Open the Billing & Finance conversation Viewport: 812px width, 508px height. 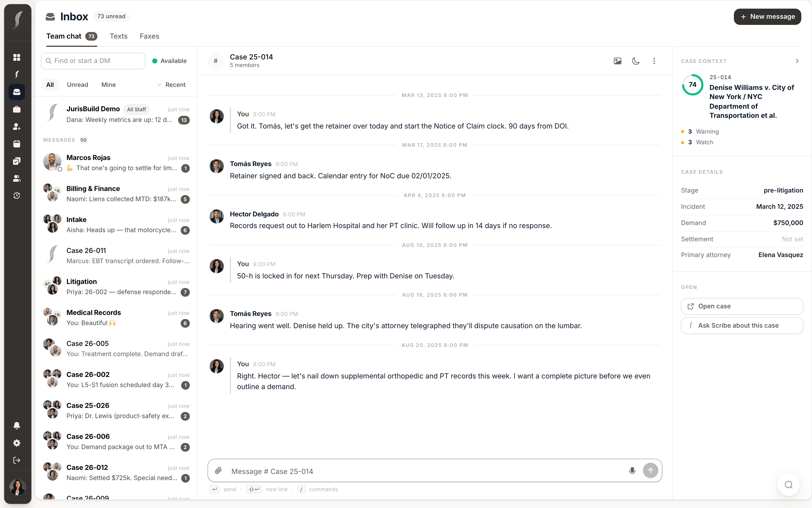coord(116,194)
